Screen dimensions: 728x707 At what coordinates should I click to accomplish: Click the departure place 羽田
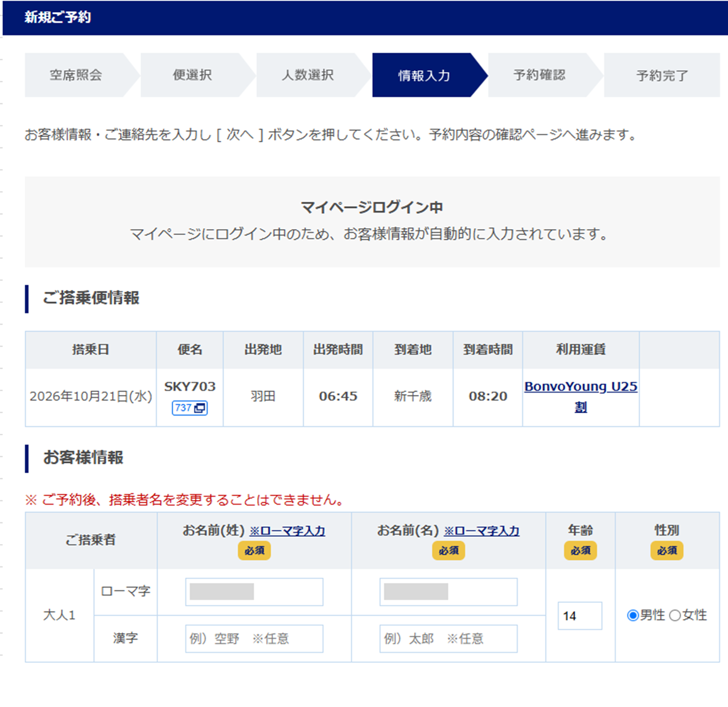(263, 396)
